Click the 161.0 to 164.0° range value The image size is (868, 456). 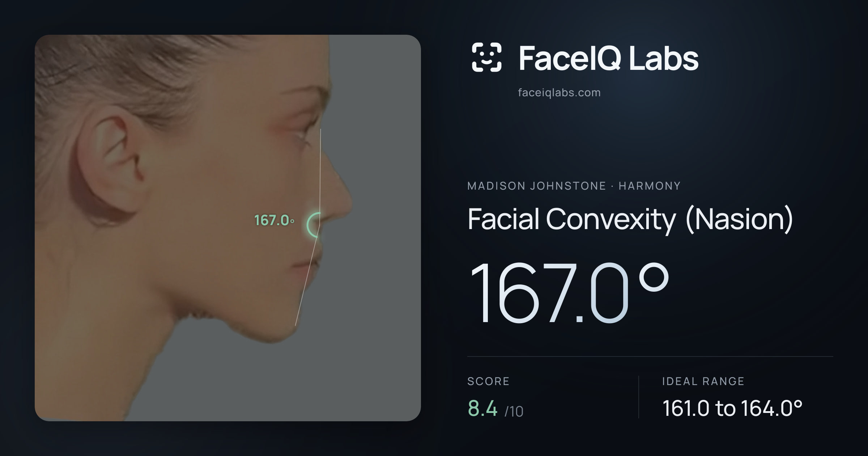coord(732,408)
